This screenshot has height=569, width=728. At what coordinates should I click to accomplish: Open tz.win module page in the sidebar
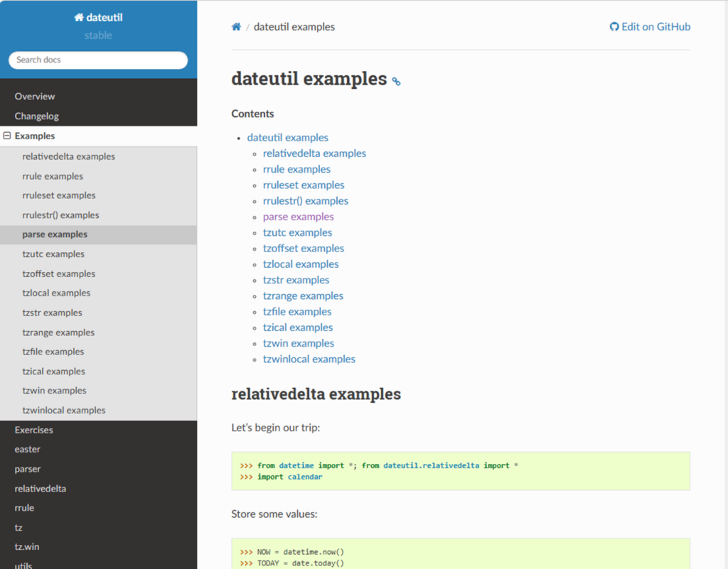tap(27, 547)
